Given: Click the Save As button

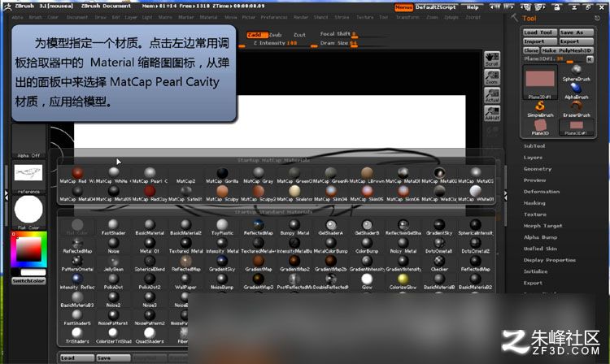Looking at the screenshot, I should [576, 32].
